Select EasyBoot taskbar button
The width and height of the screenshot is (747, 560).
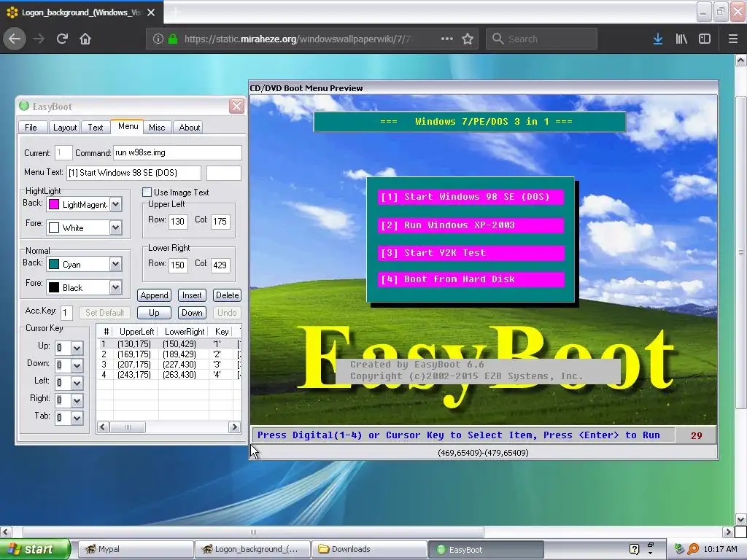486,549
